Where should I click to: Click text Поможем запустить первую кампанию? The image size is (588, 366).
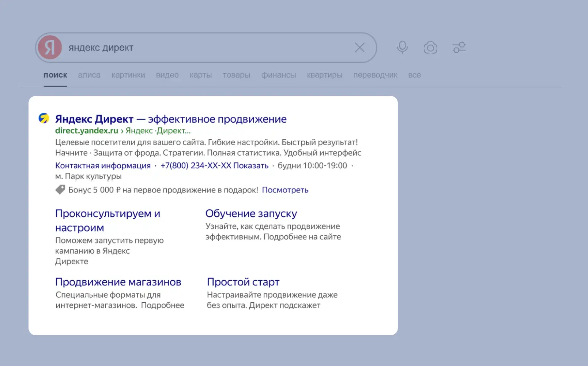click(109, 251)
